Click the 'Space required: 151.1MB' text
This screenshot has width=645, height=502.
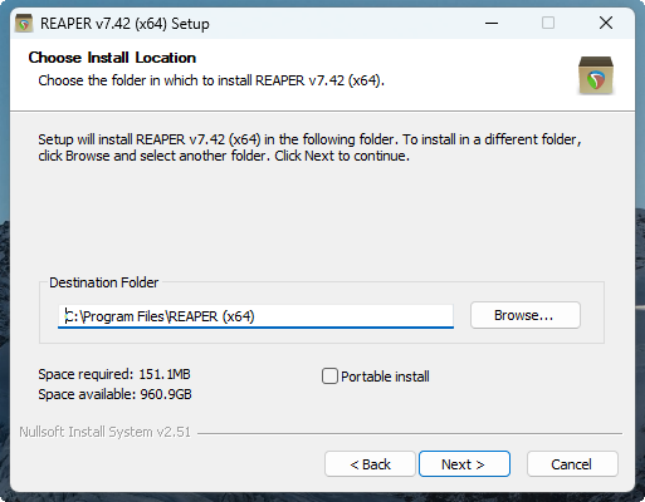tap(114, 374)
